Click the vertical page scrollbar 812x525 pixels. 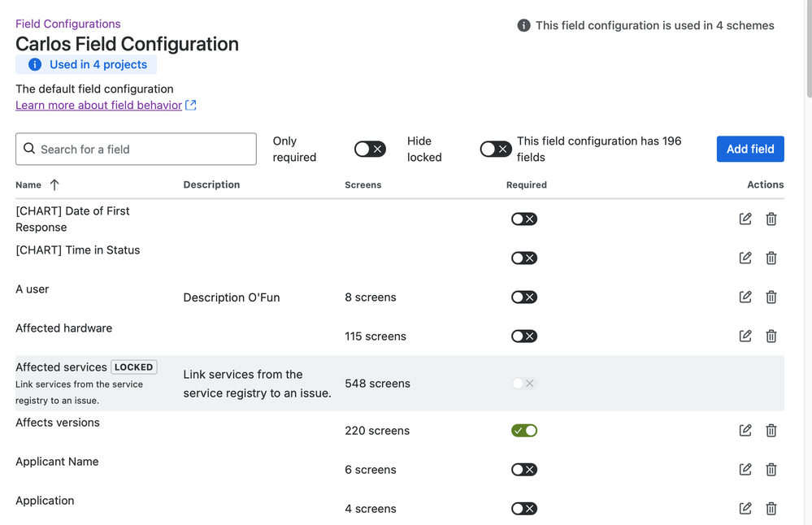(807, 49)
